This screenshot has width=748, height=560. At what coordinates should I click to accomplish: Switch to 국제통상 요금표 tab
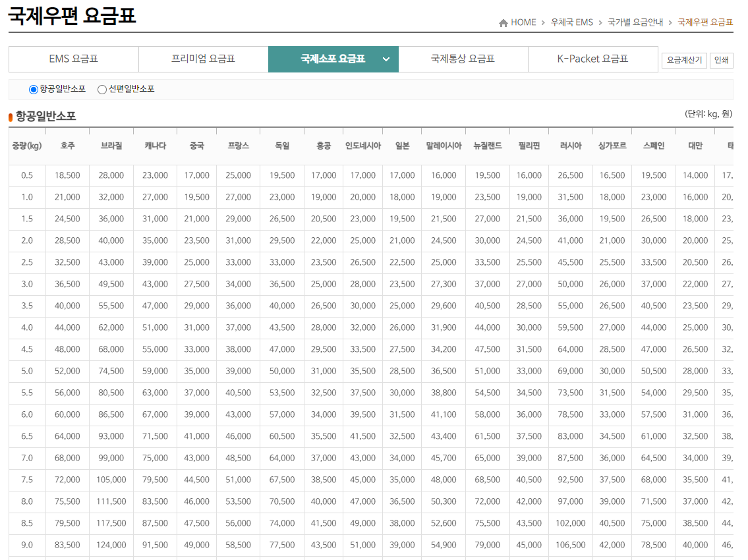coord(463,59)
